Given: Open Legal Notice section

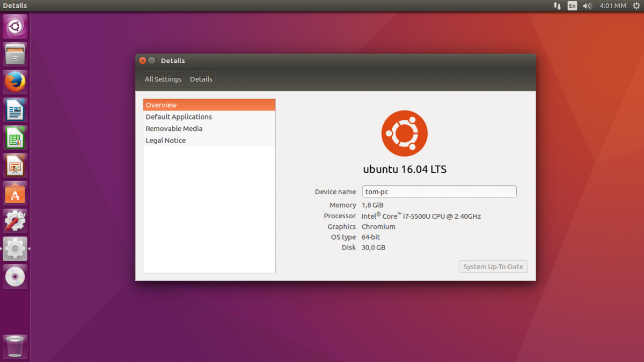Looking at the screenshot, I should click(209, 141).
